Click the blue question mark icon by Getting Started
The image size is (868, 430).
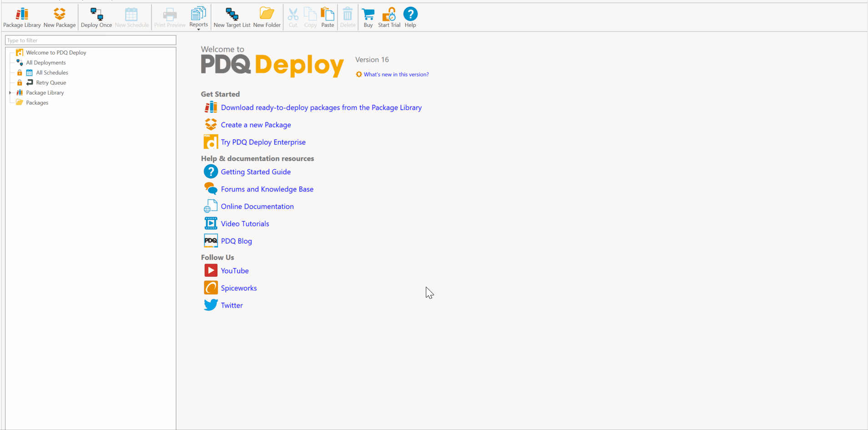(x=211, y=172)
